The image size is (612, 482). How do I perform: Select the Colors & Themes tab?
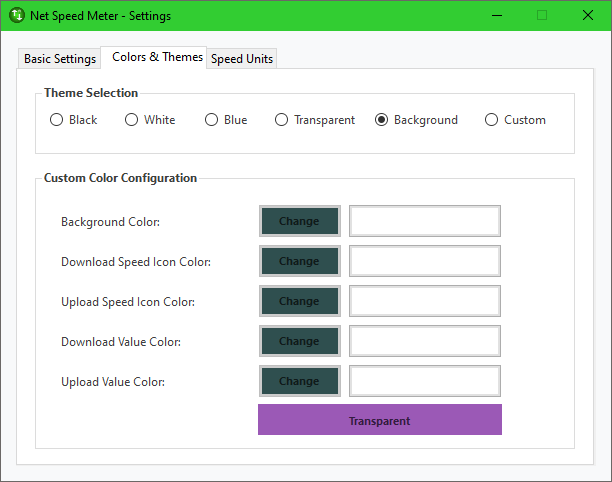coord(157,57)
